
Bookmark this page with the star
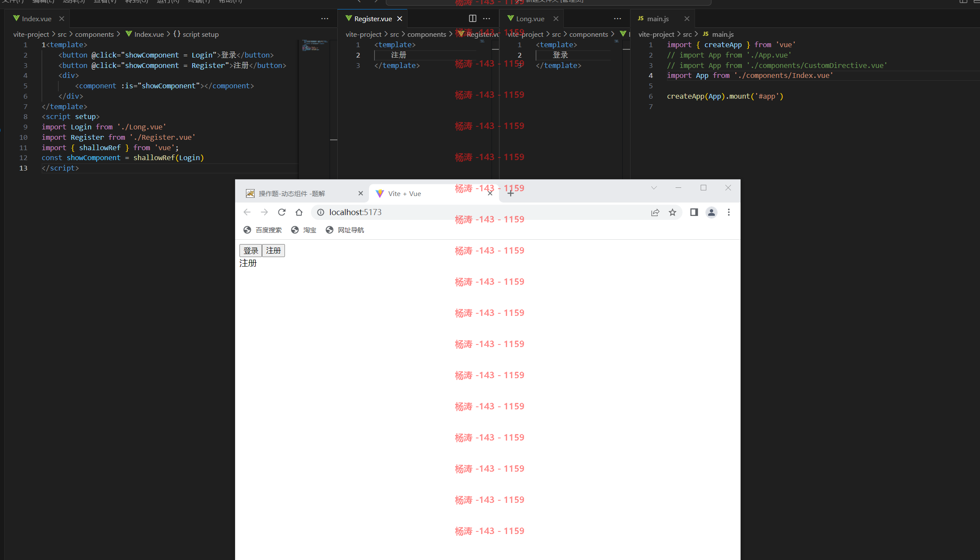tap(673, 212)
